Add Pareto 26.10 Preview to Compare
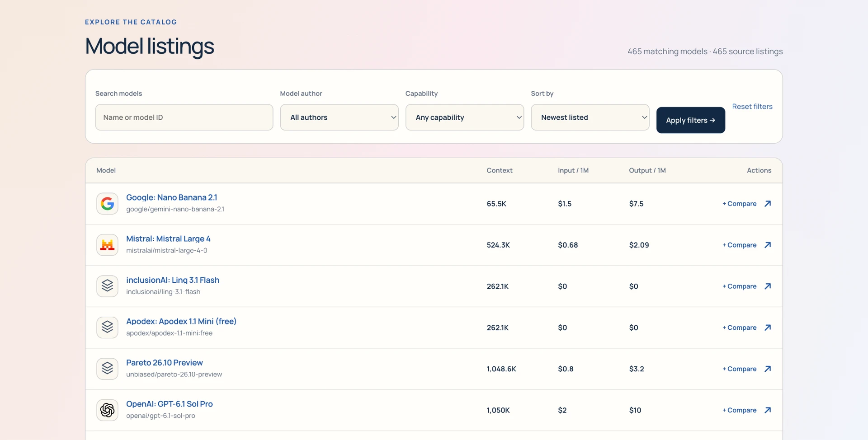This screenshot has height=440, width=868. pyautogui.click(x=739, y=369)
